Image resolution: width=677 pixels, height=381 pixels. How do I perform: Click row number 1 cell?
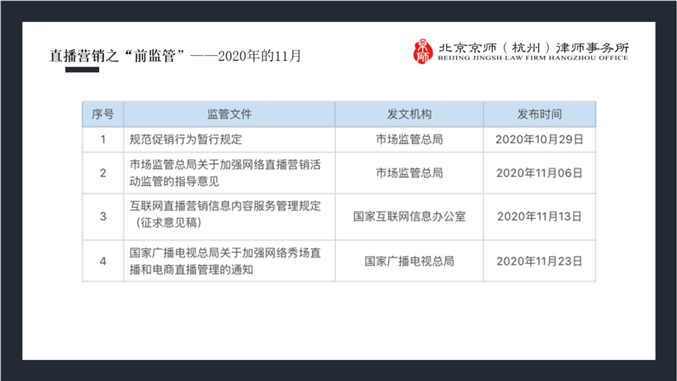pos(103,140)
